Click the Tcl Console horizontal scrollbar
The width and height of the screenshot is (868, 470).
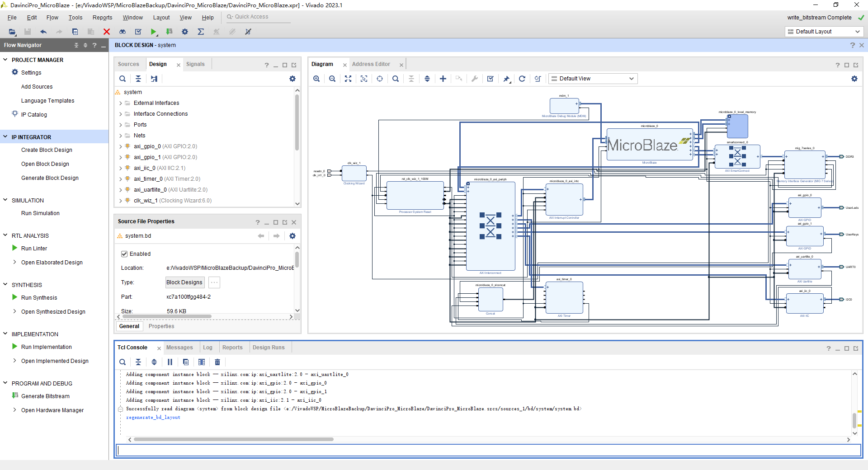(x=233, y=439)
